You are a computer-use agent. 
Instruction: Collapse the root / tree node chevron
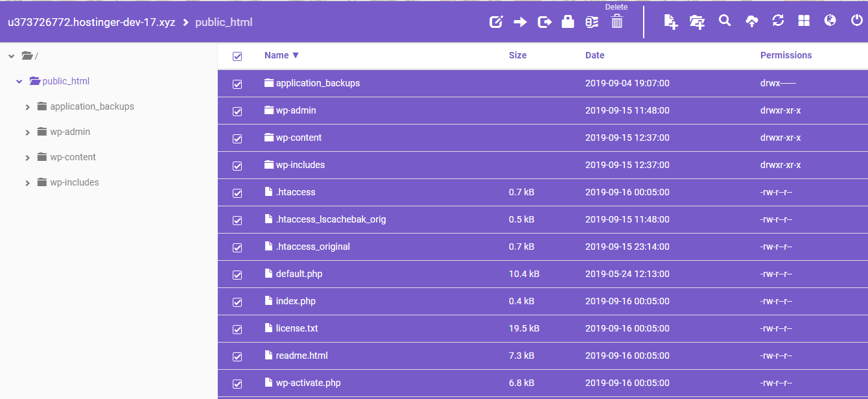pos(11,56)
